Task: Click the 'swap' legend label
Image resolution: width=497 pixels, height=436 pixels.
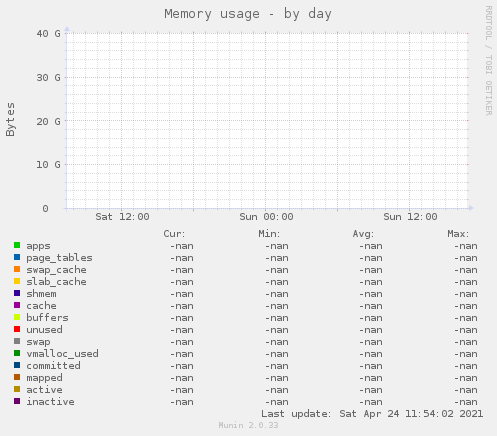Action: (x=38, y=342)
